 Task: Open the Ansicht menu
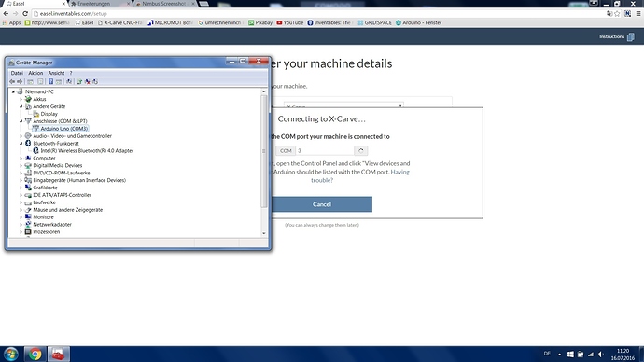[x=56, y=73]
